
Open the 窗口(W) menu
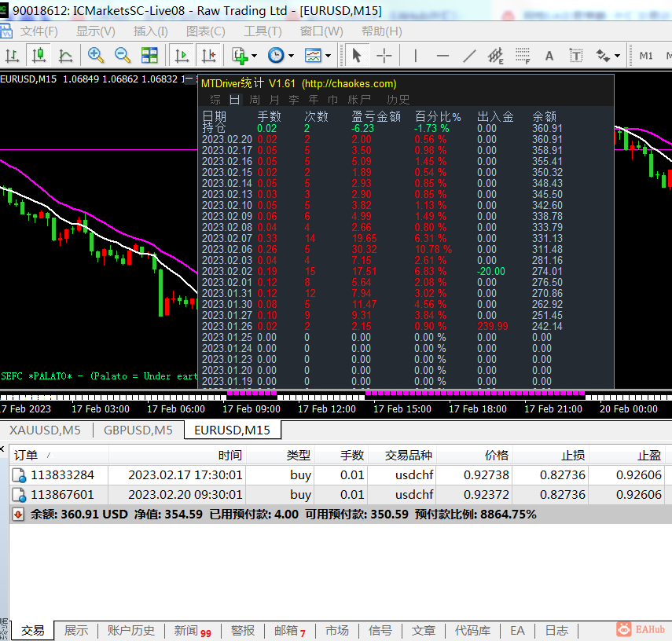(321, 31)
